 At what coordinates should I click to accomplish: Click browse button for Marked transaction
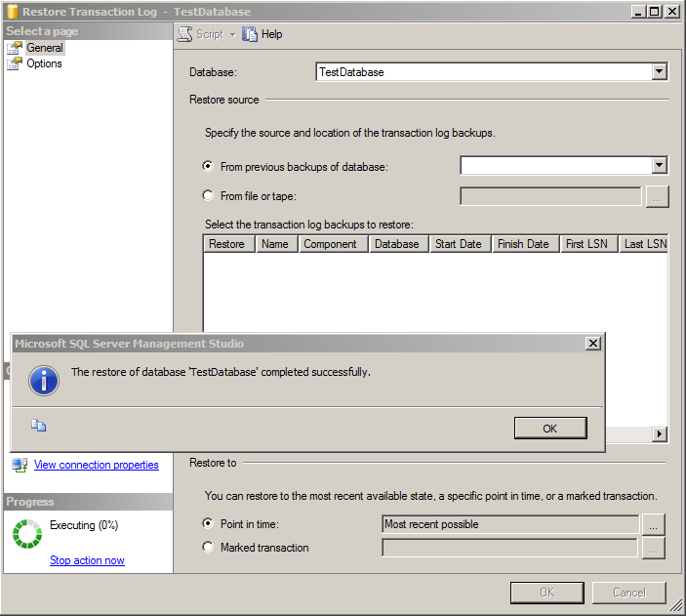[x=654, y=548]
